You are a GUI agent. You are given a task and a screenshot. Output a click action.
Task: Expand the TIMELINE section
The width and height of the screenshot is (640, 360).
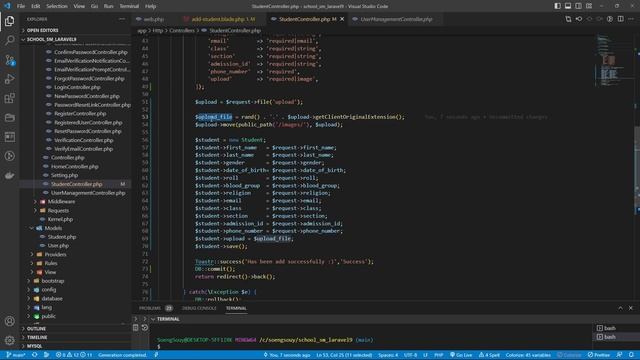(x=37, y=338)
